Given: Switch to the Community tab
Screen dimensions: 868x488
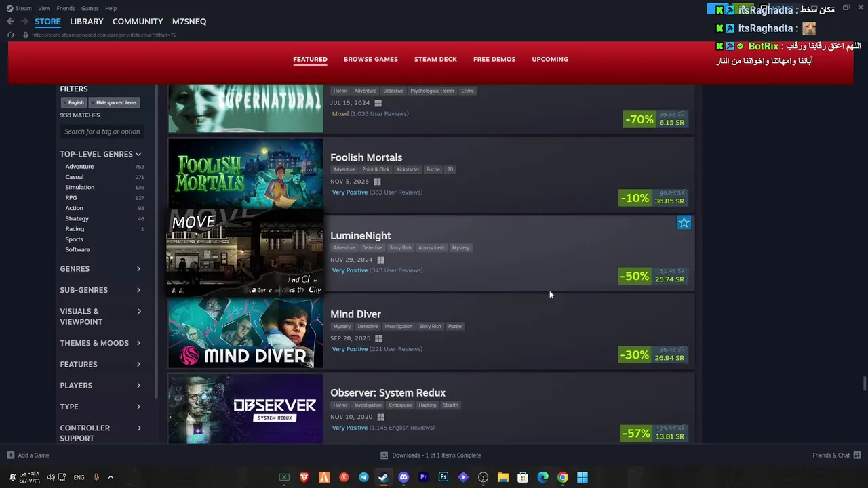Looking at the screenshot, I should tap(138, 22).
